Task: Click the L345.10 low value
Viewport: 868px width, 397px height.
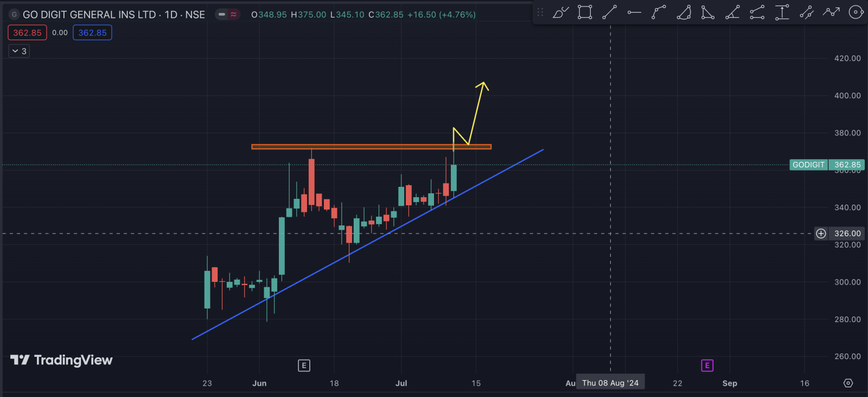Action: (x=347, y=15)
